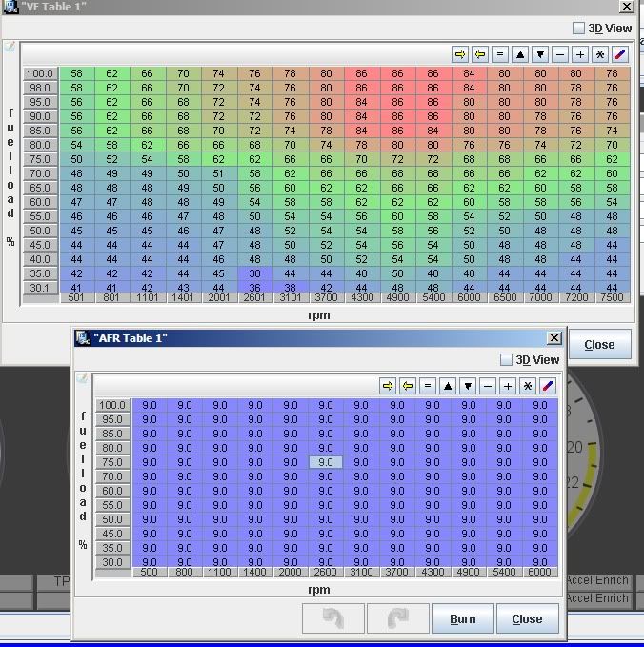Select AFR cell at 30.0 load, 6000 rpm
Image resolution: width=644 pixels, height=647 pixels.
coord(539,561)
